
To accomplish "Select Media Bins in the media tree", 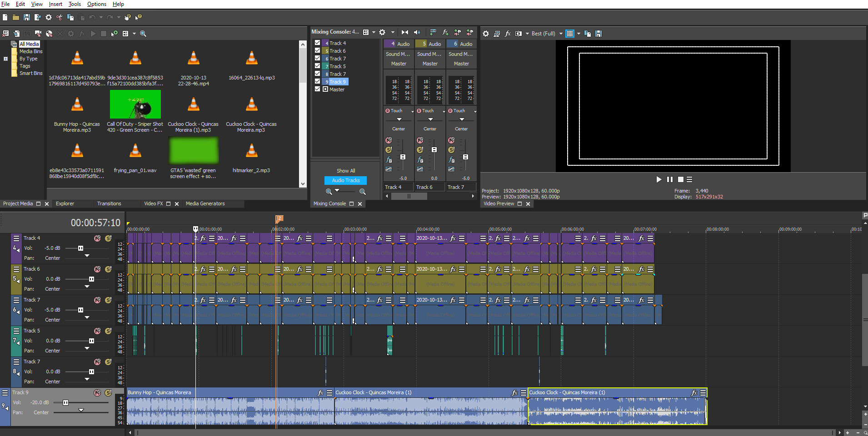I will click(30, 51).
